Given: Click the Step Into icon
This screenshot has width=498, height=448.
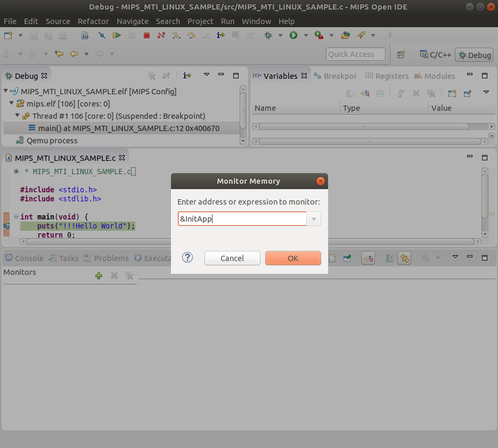Looking at the screenshot, I should [x=176, y=35].
